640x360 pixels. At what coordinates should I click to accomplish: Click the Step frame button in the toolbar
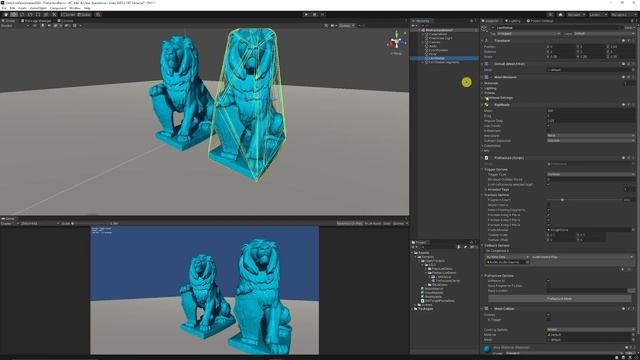(322, 14)
